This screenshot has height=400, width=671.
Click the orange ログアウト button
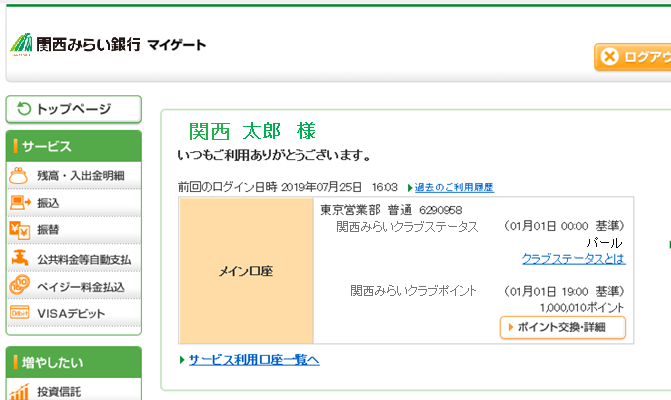[x=632, y=56]
